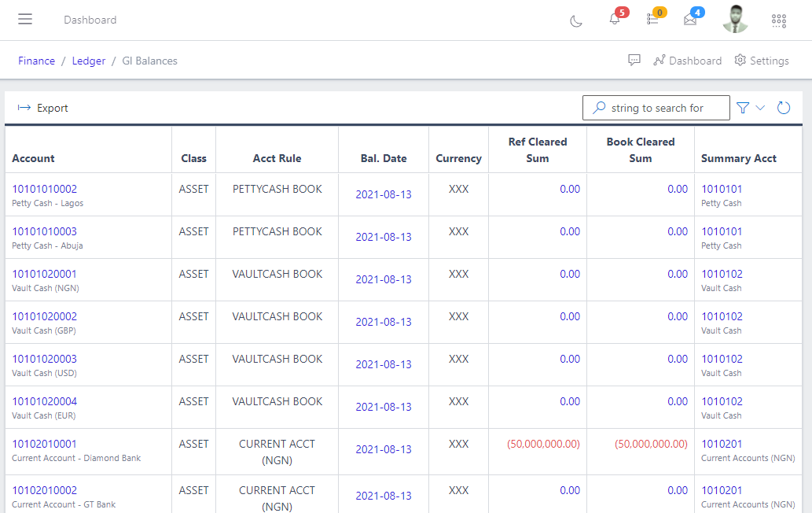
Task: Open the apps grid icon
Action: pos(779,21)
